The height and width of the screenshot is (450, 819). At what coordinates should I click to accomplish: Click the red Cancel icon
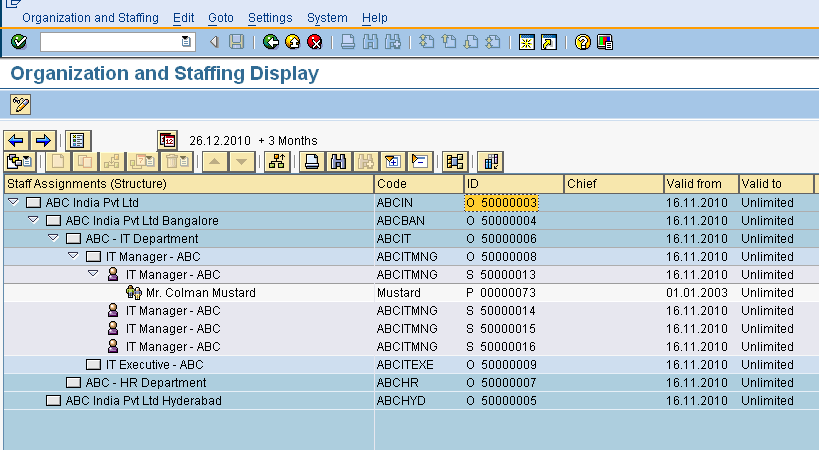[315, 42]
